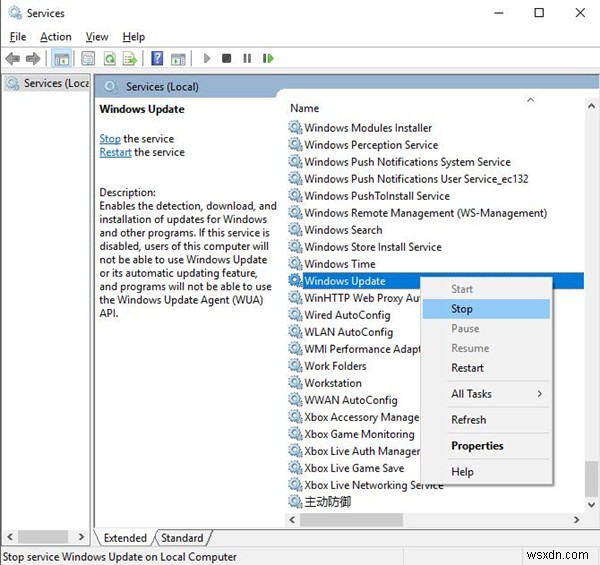
Task: Select Properties in the context menu
Action: [477, 446]
